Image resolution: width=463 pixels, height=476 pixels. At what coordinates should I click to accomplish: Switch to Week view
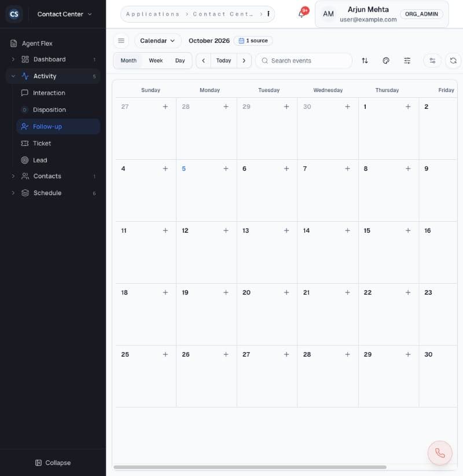156,61
